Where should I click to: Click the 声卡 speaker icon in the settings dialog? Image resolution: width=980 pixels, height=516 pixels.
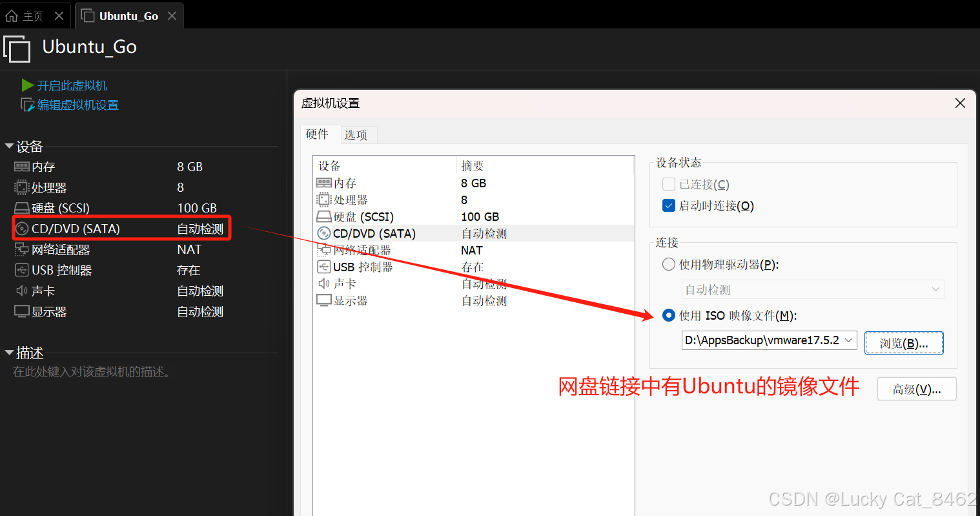pyautogui.click(x=324, y=284)
